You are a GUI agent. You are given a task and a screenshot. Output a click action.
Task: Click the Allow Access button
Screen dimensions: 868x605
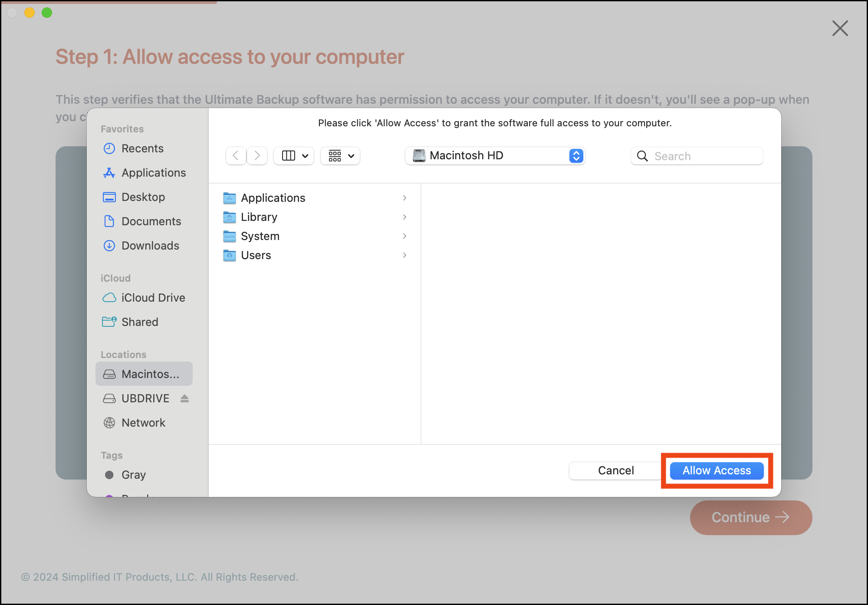[717, 470]
